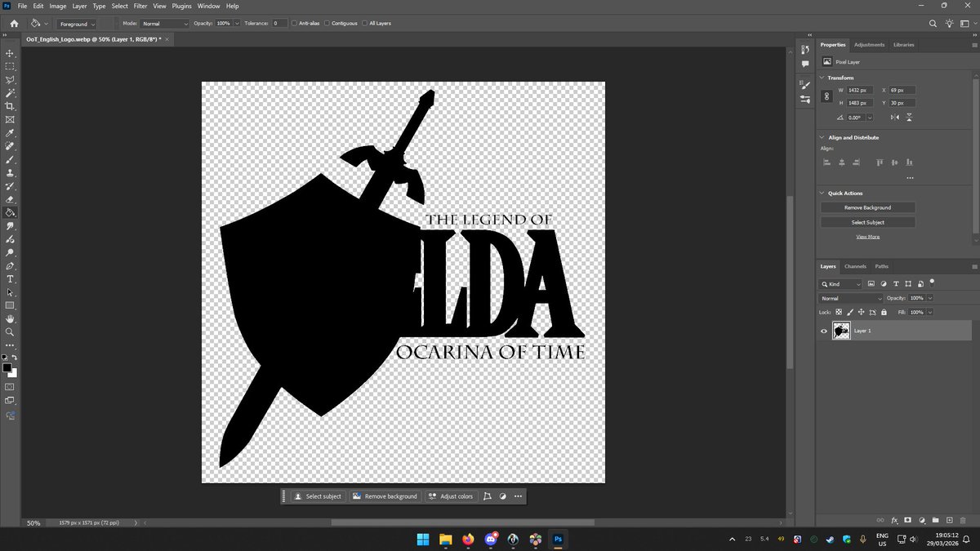Flip layer horizontally in Properties
The height and width of the screenshot is (551, 980).
pyautogui.click(x=895, y=118)
